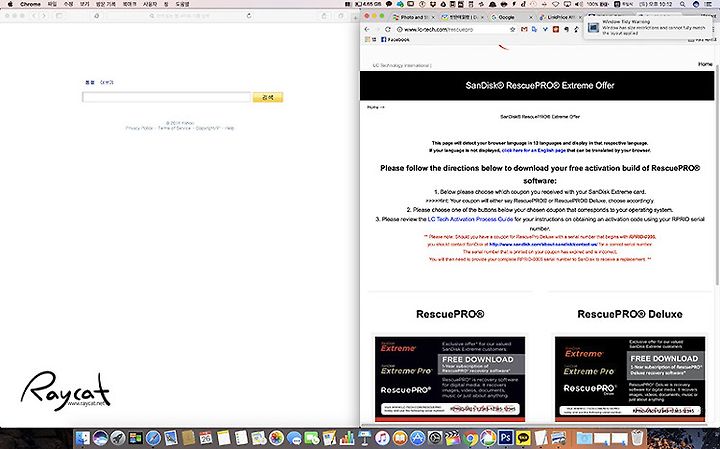This screenshot has width=720, height=449.
Task: Switch to LinkPrice tab in Chrome
Action: coord(561,17)
